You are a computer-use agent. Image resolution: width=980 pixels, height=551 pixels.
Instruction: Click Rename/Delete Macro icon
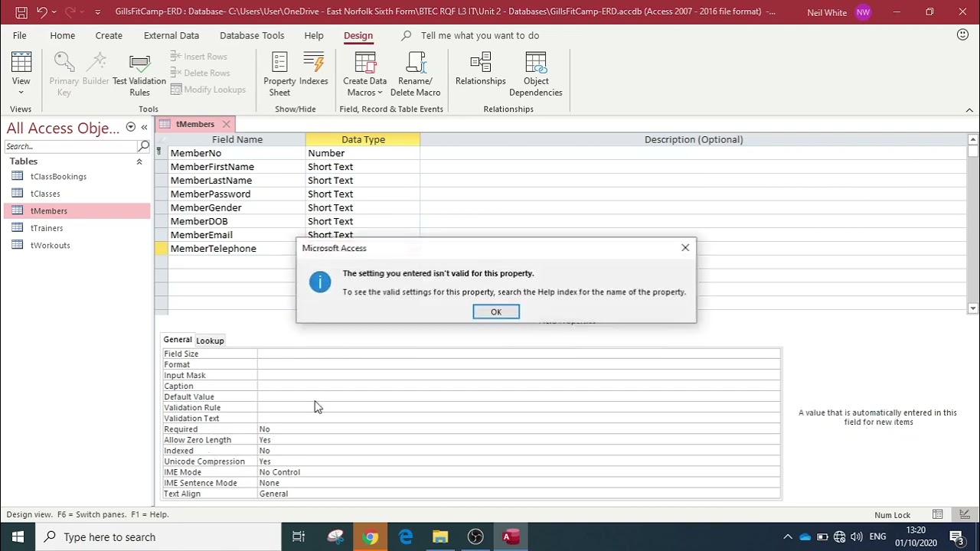416,75
